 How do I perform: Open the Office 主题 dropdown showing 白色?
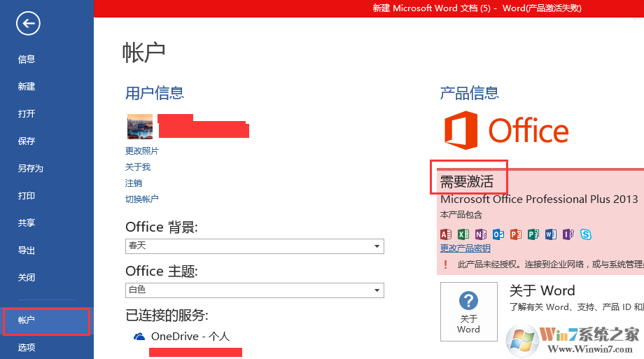point(255,290)
